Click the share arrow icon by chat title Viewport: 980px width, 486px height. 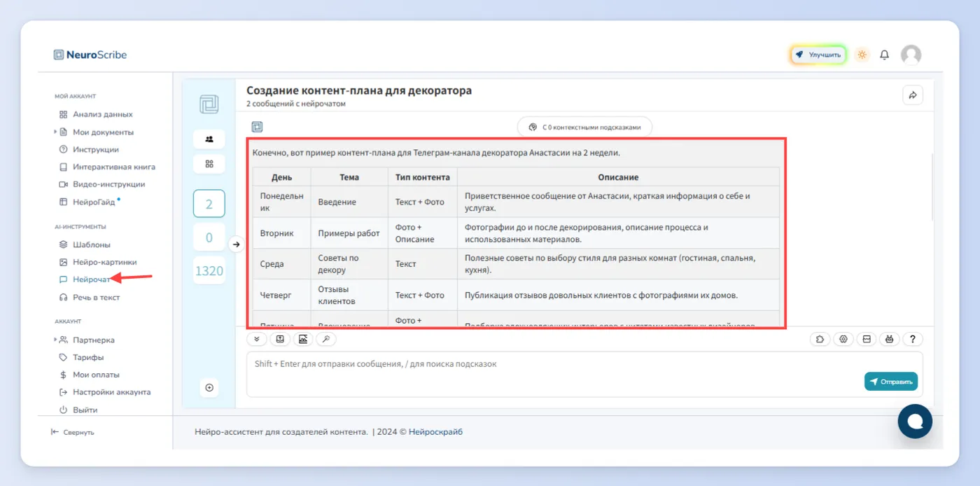[x=913, y=95]
